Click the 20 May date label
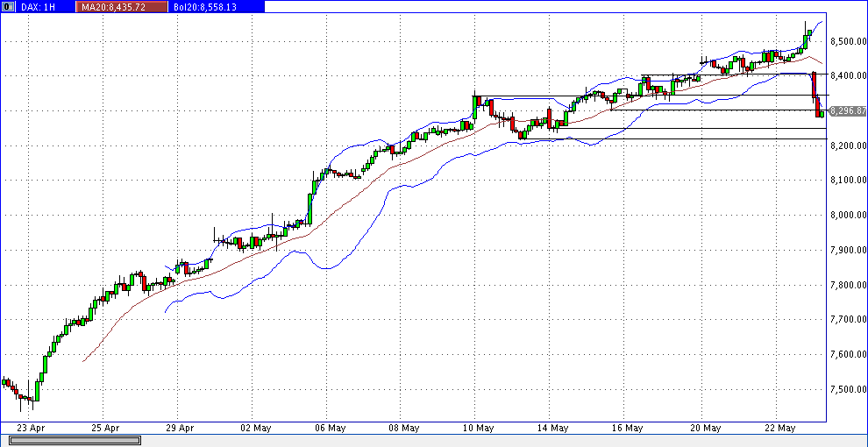This screenshot has width=868, height=447. (x=705, y=428)
